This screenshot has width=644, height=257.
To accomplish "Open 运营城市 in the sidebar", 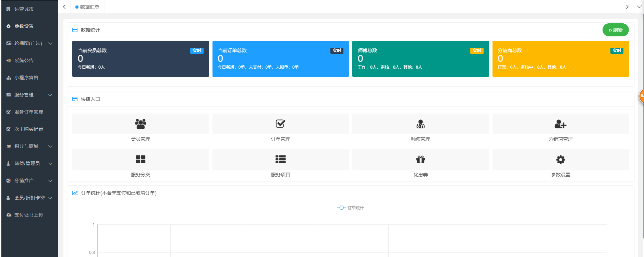I will [x=29, y=9].
